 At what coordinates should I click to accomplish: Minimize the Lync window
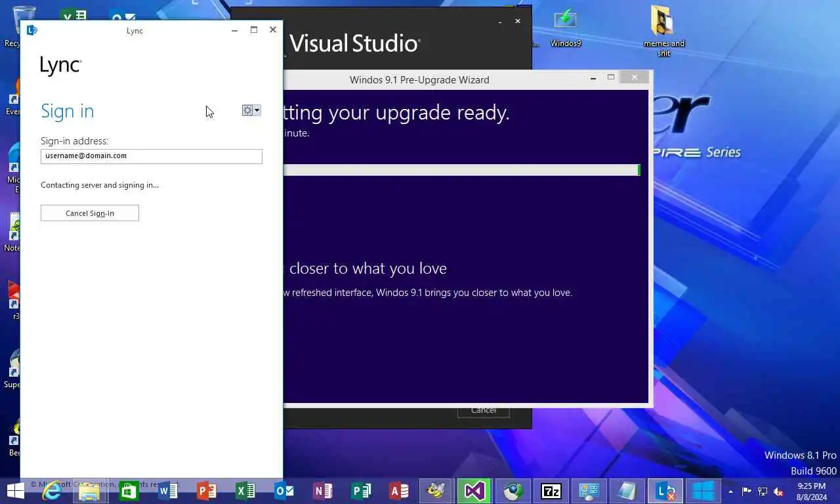235,30
